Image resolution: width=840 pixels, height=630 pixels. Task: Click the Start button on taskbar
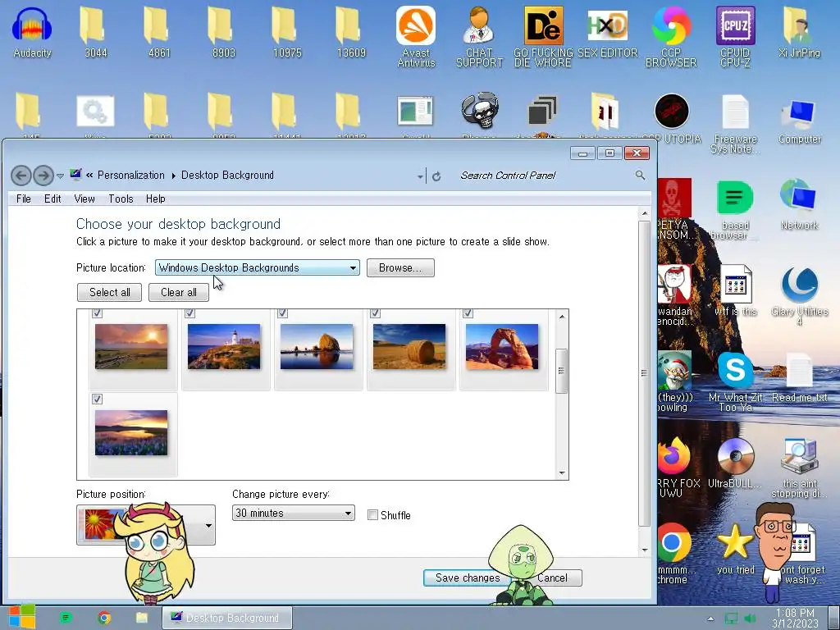(21, 617)
